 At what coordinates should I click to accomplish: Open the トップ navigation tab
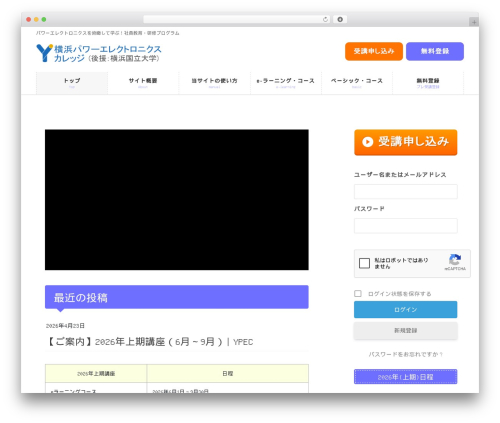72,83
